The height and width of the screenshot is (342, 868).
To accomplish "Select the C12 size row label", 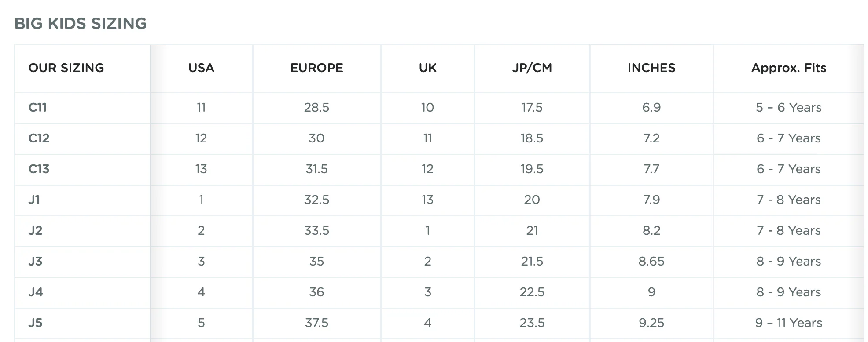I will (39, 138).
